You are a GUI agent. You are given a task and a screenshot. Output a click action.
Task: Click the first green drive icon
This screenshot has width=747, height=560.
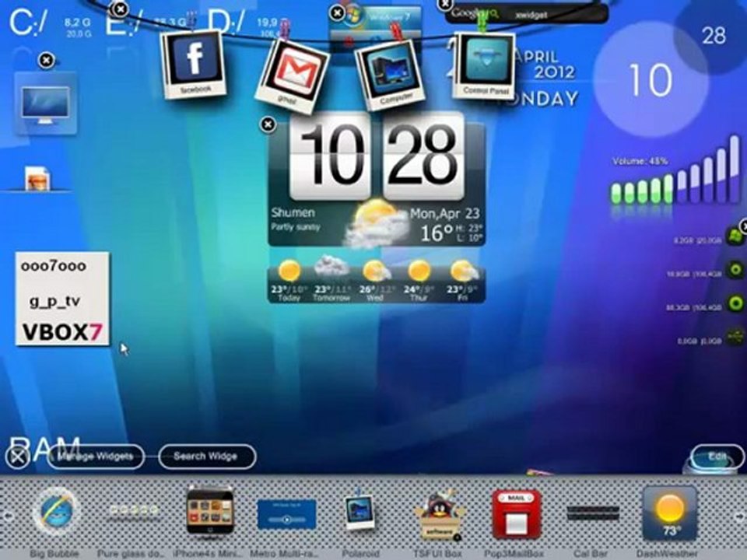tap(735, 236)
